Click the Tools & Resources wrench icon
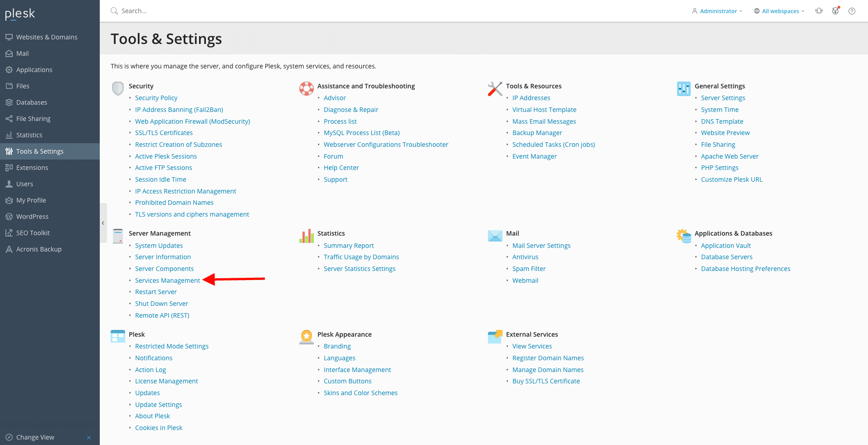Image resolution: width=868 pixels, height=445 pixels. coord(495,88)
